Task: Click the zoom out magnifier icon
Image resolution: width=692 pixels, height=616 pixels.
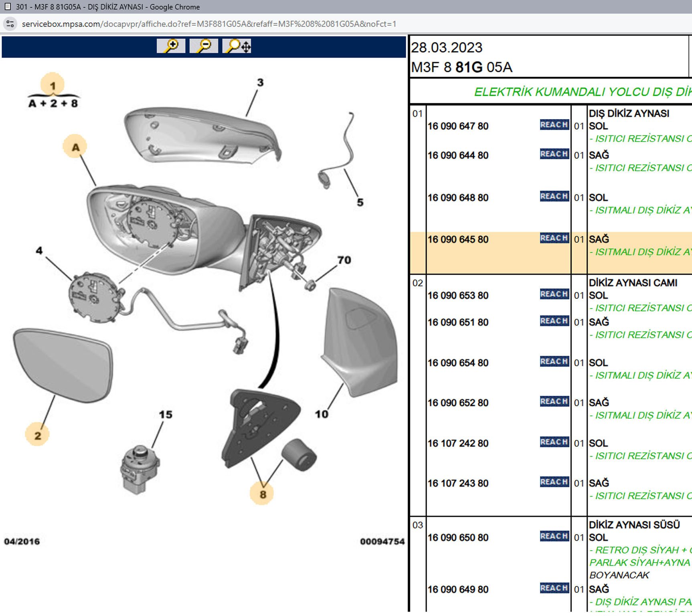Action: [204, 46]
